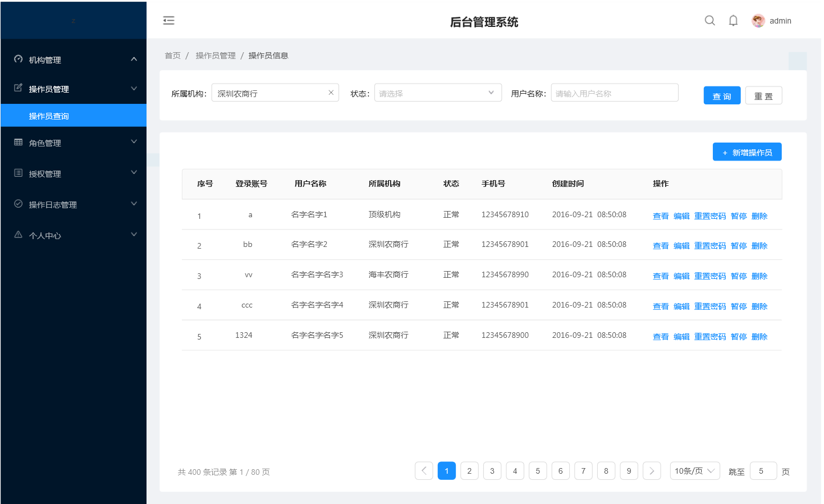The image size is (824, 504).
Task: Click 重置密码 for account vv row
Action: click(710, 276)
